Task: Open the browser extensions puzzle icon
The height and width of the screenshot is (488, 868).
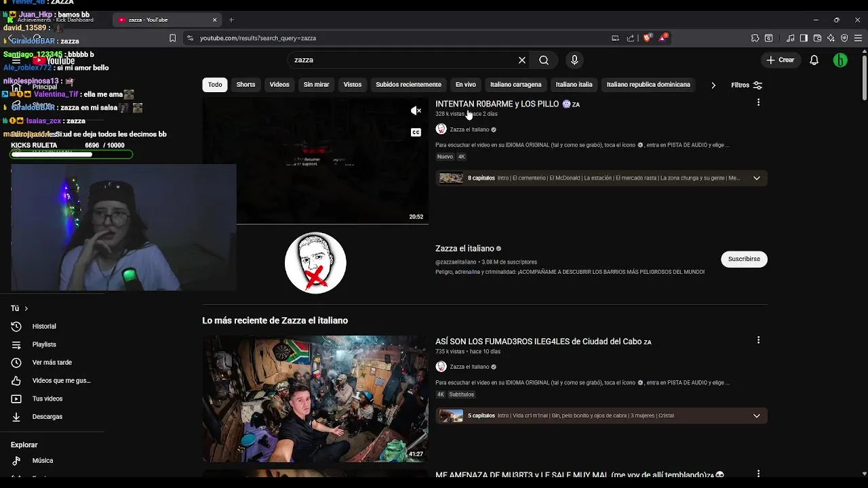Action: point(755,38)
